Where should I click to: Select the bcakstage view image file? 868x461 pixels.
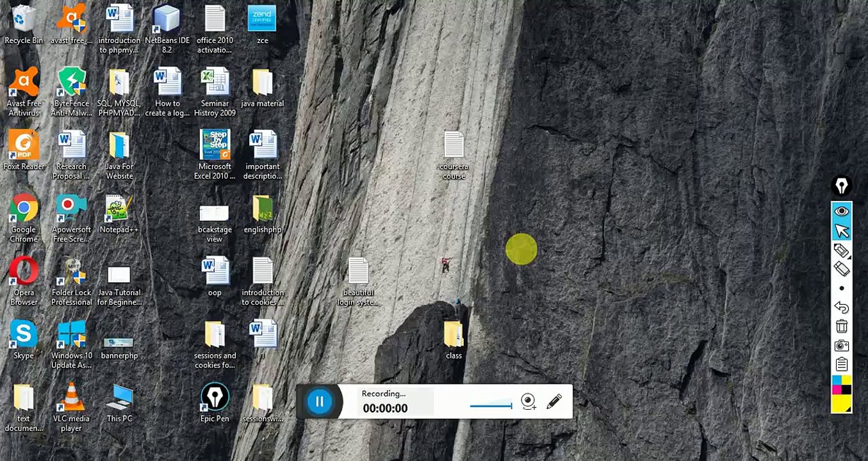click(215, 223)
